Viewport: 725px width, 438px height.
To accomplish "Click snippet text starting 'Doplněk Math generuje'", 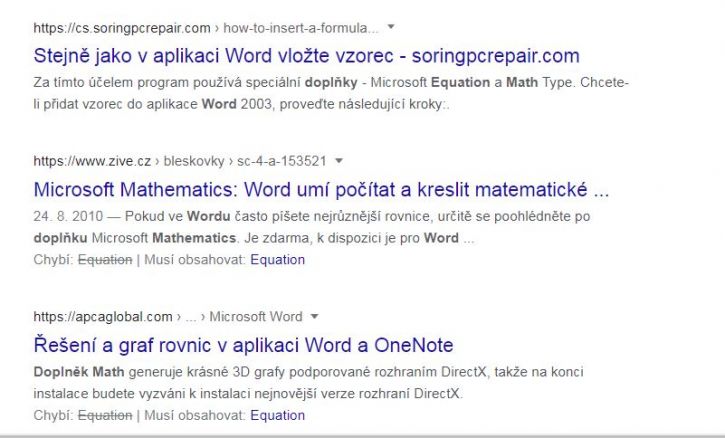I will click(x=308, y=382).
